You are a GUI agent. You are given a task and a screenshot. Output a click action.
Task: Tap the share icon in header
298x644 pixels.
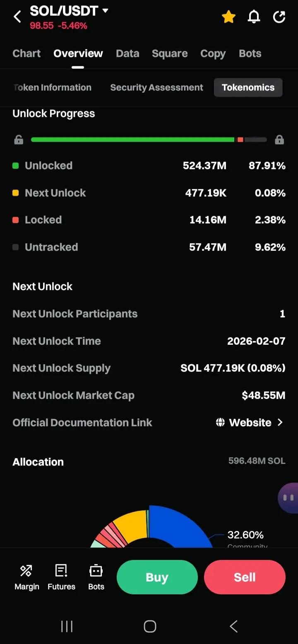(x=279, y=17)
